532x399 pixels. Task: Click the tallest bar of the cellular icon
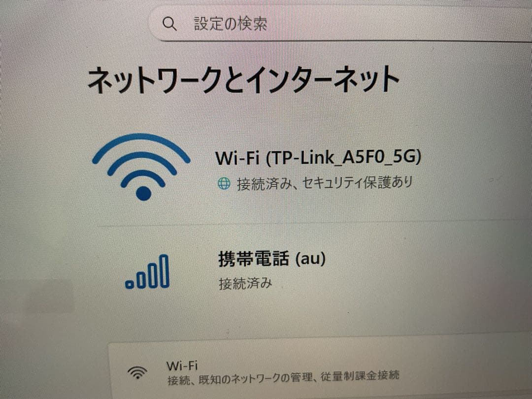[x=164, y=271]
